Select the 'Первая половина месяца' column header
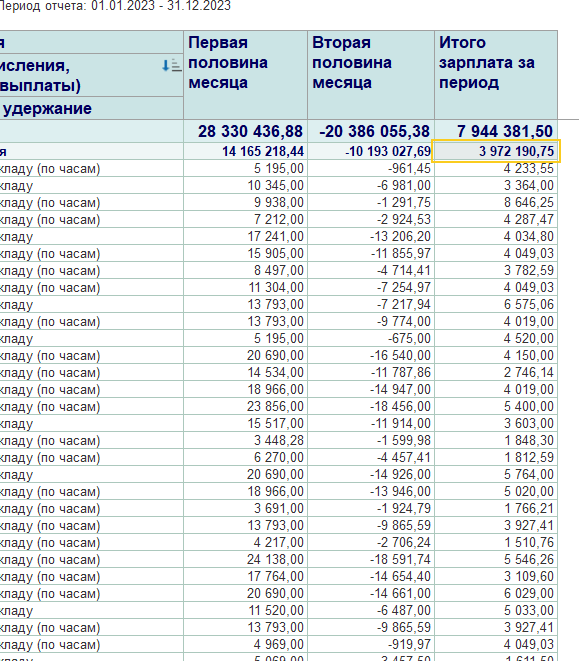The image size is (579, 661). pyautogui.click(x=245, y=75)
